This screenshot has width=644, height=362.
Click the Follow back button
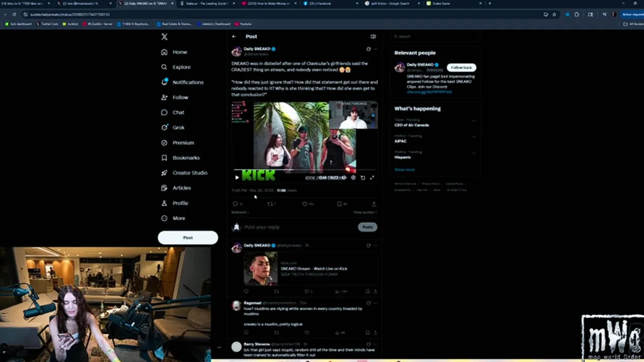[x=461, y=67]
